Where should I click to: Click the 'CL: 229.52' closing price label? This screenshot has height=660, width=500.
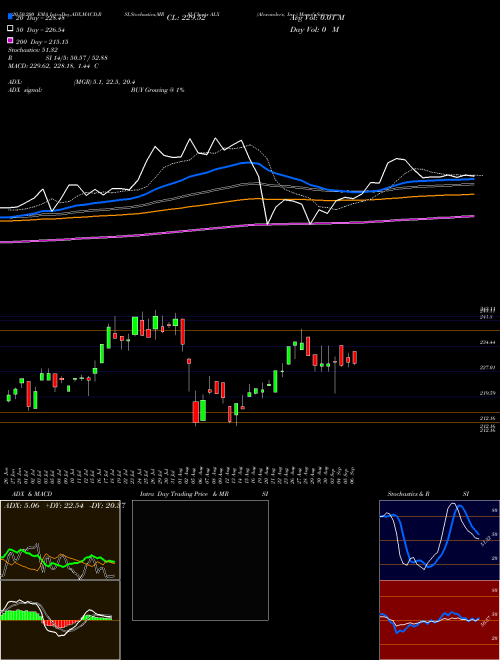point(186,18)
